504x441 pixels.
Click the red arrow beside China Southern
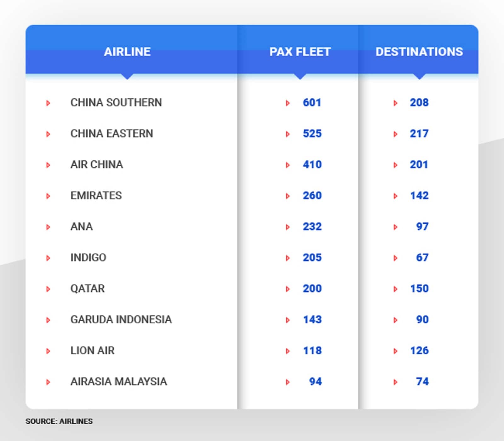pyautogui.click(x=48, y=103)
